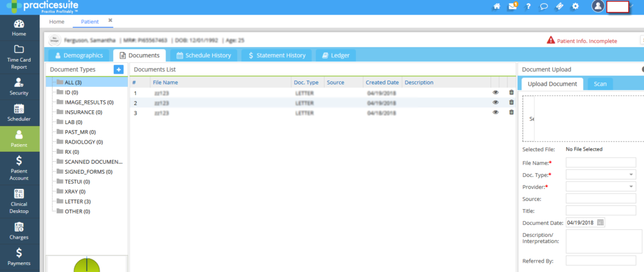
Task: Add a new document type with plus button
Action: (118, 69)
